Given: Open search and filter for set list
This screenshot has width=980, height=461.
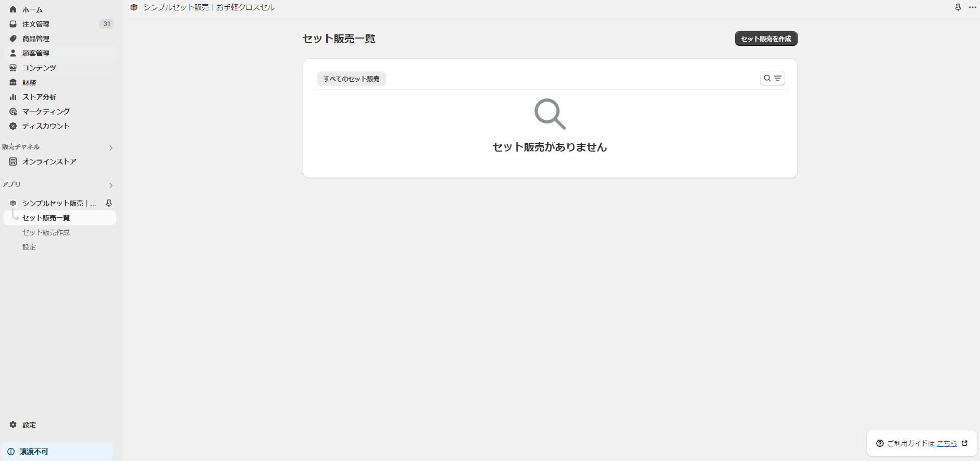Looking at the screenshot, I should click(772, 78).
